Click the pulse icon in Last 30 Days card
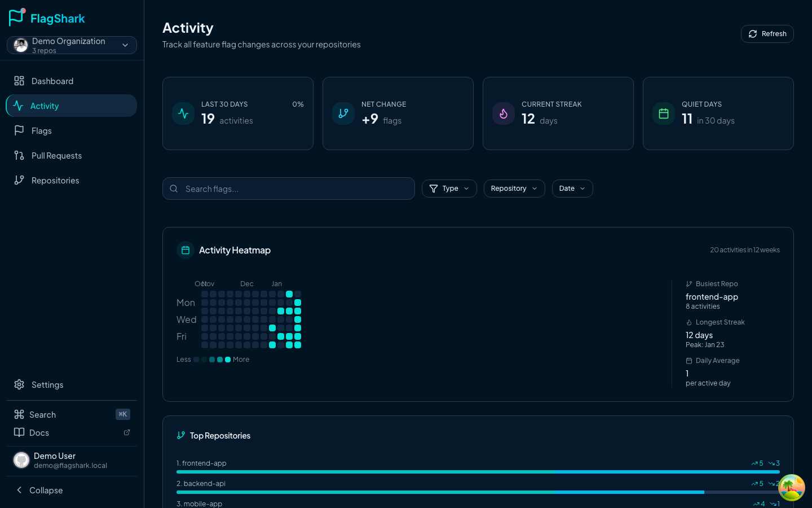The height and width of the screenshot is (508, 812). tap(183, 113)
